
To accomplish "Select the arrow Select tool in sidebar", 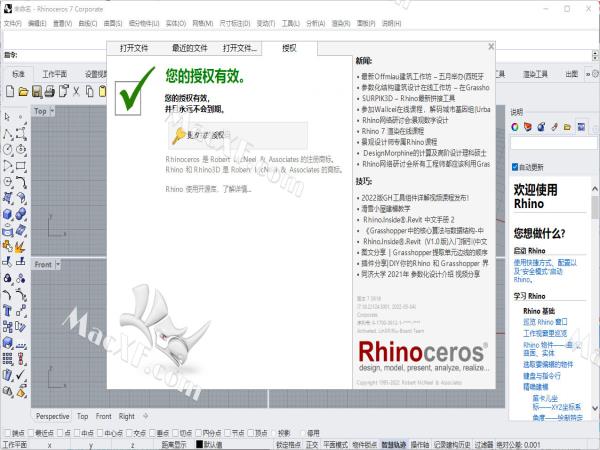I will coord(7,116).
